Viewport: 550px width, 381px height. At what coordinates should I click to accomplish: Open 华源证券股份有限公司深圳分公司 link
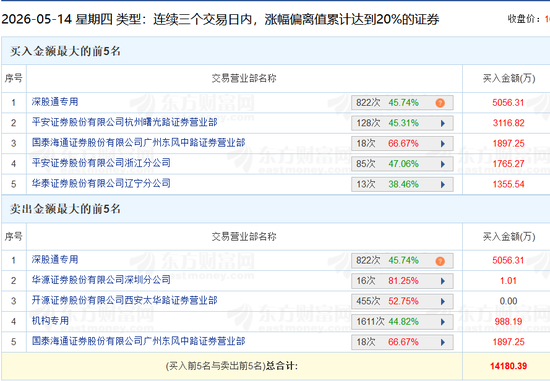point(101,280)
